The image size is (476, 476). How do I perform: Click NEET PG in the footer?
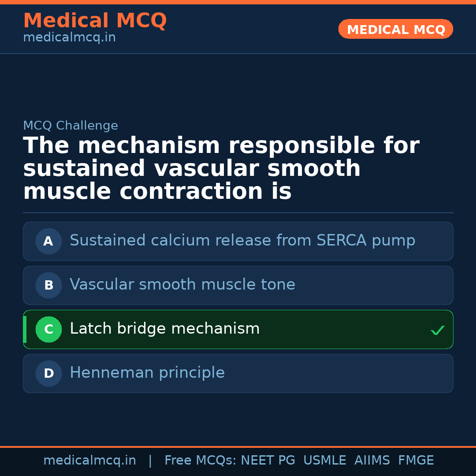(268, 461)
